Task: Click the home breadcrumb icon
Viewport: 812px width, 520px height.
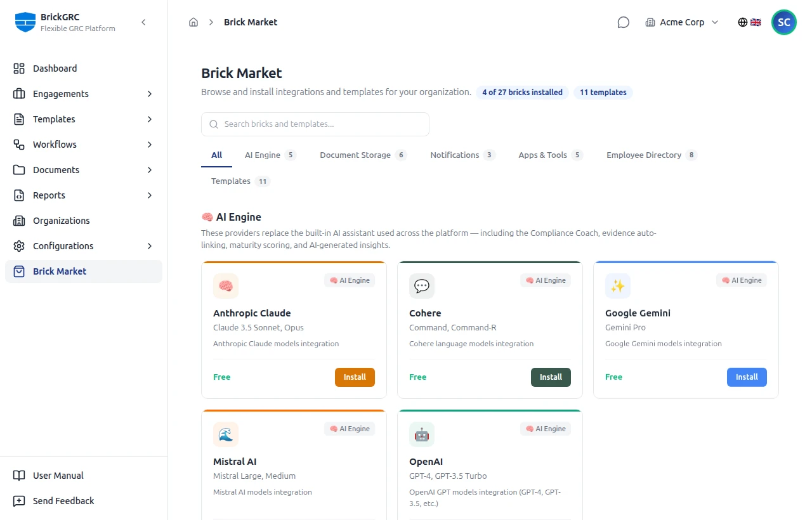Action: click(193, 22)
